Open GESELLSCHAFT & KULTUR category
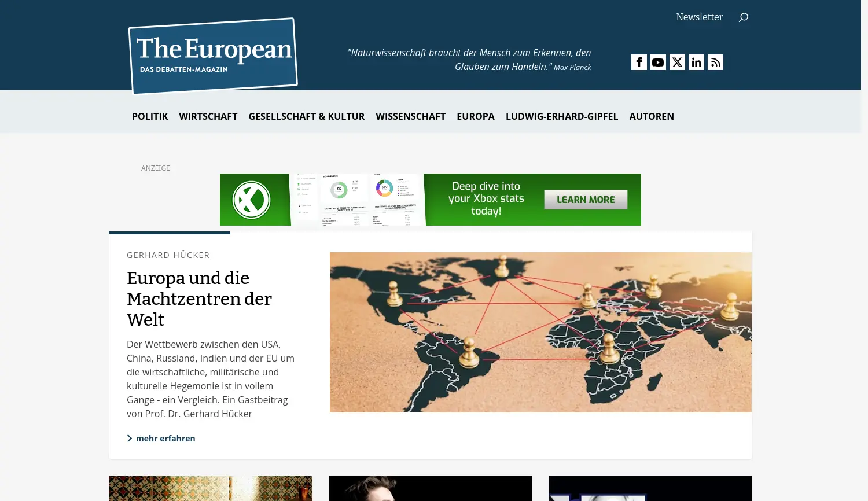 307,116
